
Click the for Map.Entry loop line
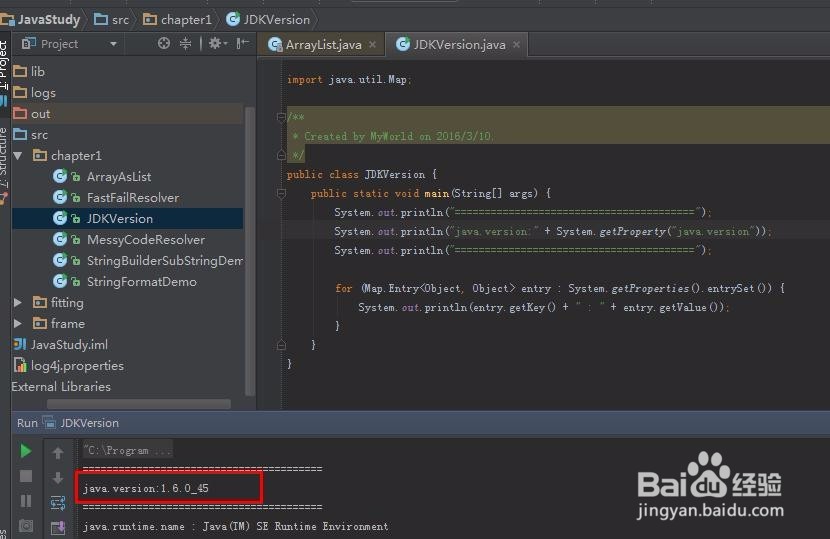[560, 288]
